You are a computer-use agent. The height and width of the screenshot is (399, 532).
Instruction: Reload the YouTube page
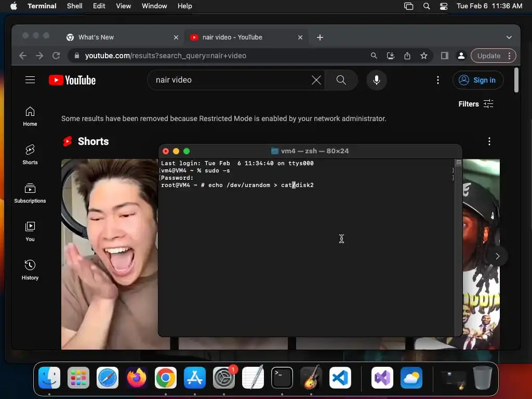56,56
